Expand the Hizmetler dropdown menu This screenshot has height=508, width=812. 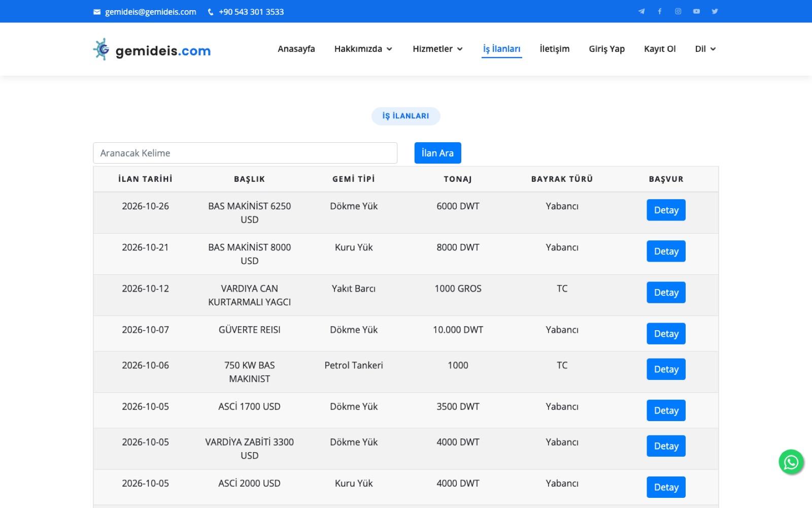(x=437, y=49)
